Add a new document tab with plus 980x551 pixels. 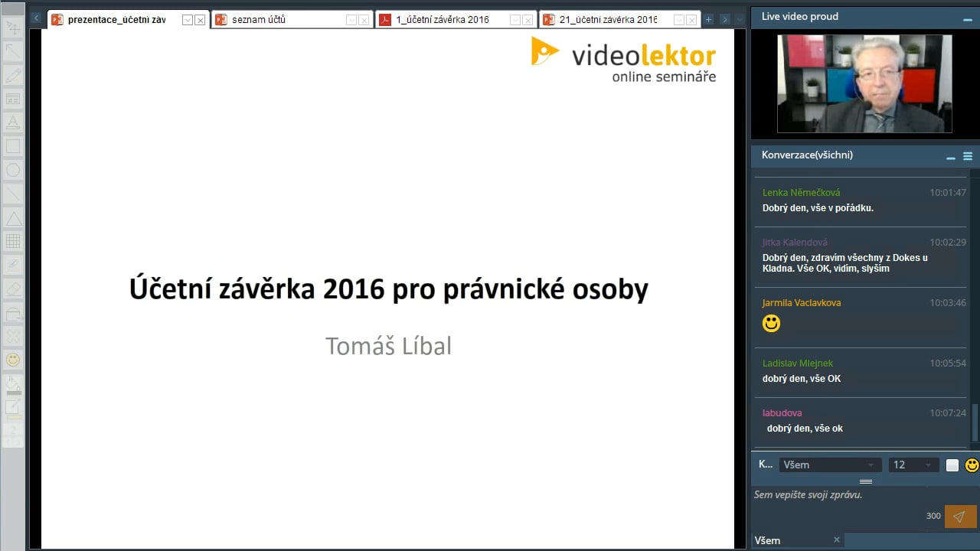708,19
